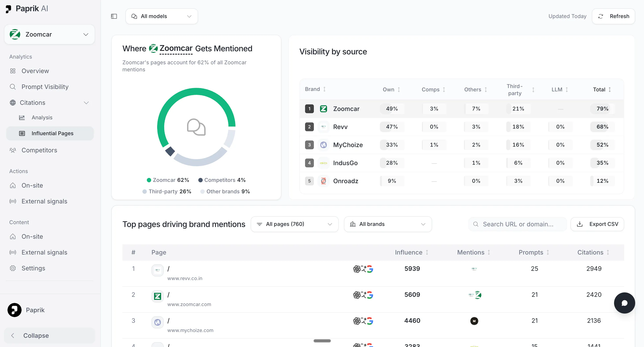Click the MyChoize logo in Visibility table
The height and width of the screenshot is (347, 644).
pyautogui.click(x=324, y=145)
